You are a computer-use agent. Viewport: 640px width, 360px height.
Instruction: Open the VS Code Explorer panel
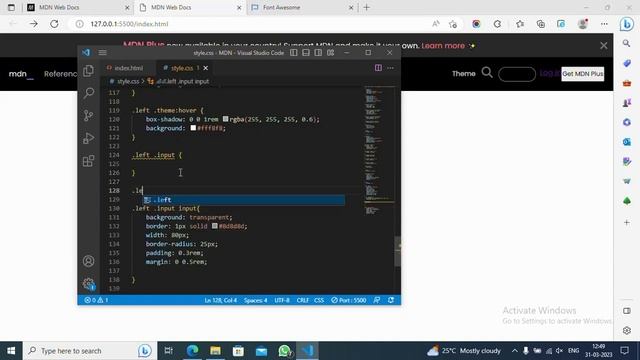(89, 71)
